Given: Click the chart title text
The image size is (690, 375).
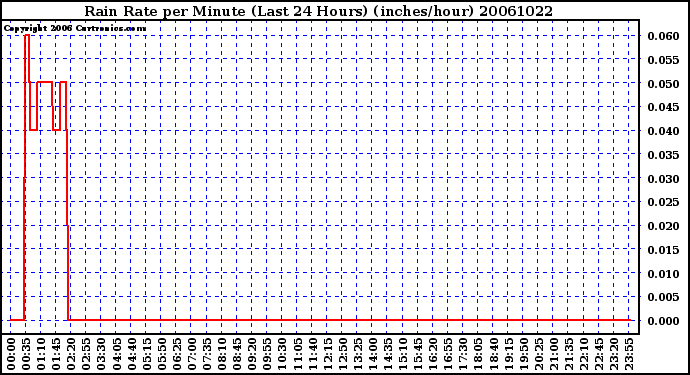Looking at the screenshot, I should pos(319,11).
